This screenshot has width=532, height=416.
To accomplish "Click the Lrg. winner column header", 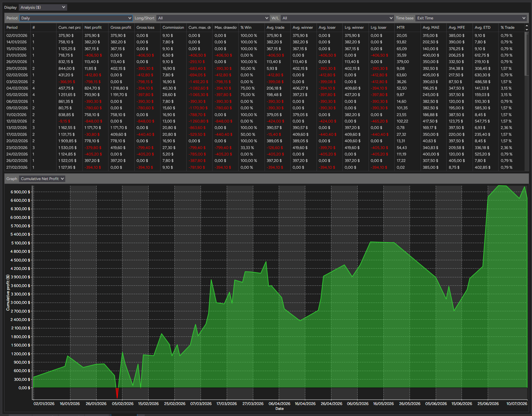I will click(x=355, y=27).
